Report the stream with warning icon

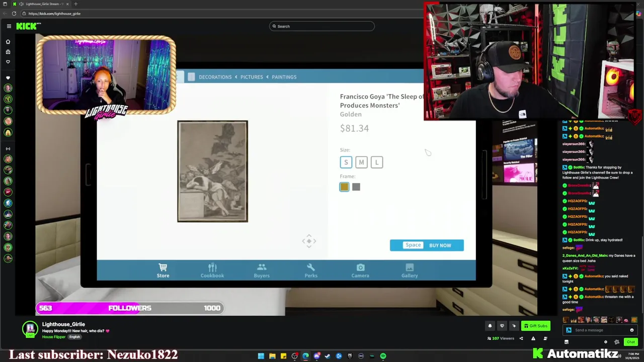pos(533,338)
